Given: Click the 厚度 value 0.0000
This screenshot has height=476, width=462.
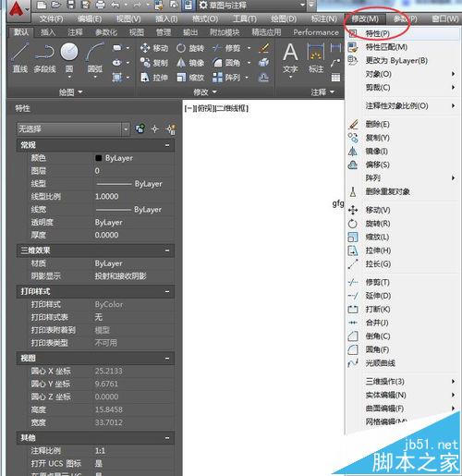Looking at the screenshot, I should click(x=106, y=235).
